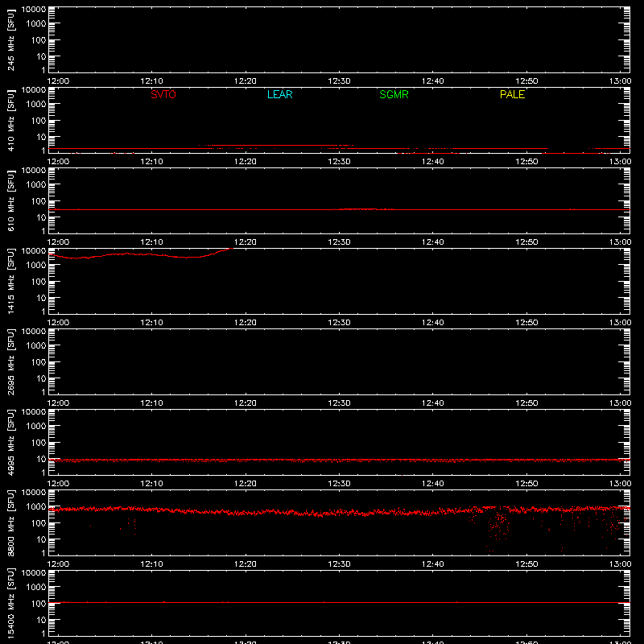644x644 pixels.
Task: Select the 1415 MHz [SFU] axis title
Action: tap(10, 282)
